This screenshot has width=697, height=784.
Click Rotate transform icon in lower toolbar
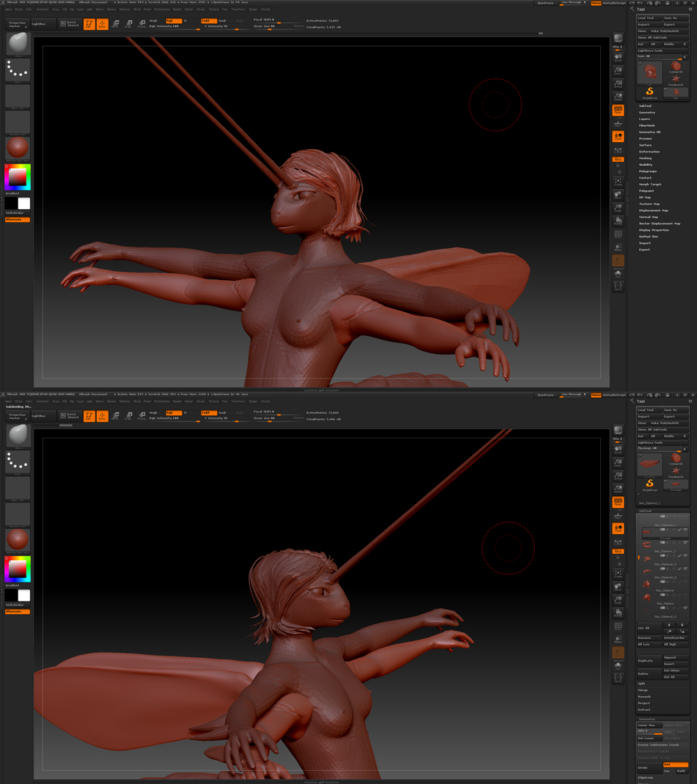141,416
